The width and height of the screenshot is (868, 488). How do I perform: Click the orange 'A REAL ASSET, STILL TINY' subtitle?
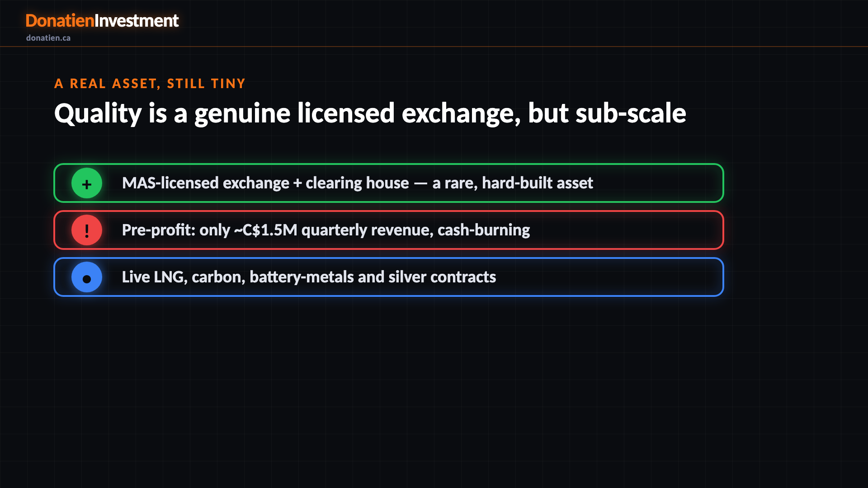(x=150, y=84)
